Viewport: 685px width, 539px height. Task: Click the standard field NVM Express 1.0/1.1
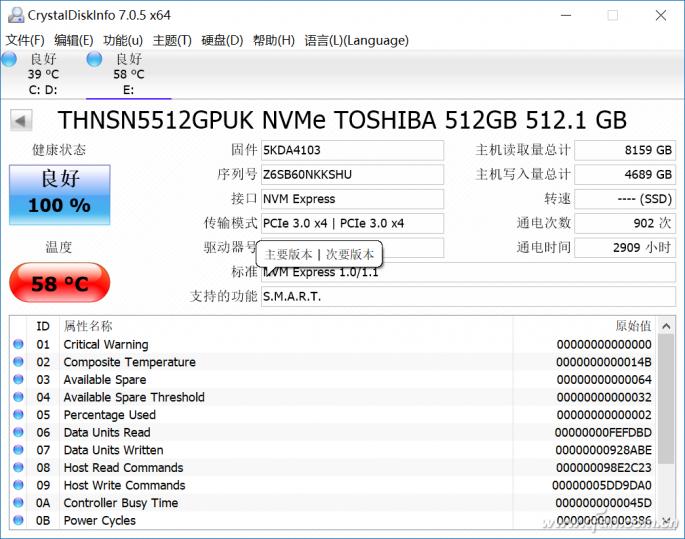coord(468,273)
